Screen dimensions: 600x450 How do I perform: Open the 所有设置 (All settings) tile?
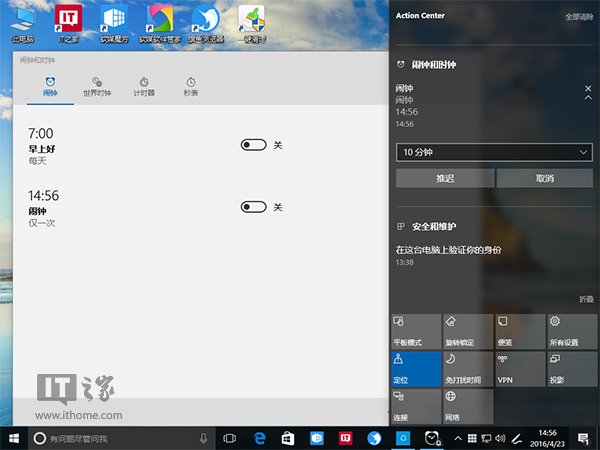[572, 330]
